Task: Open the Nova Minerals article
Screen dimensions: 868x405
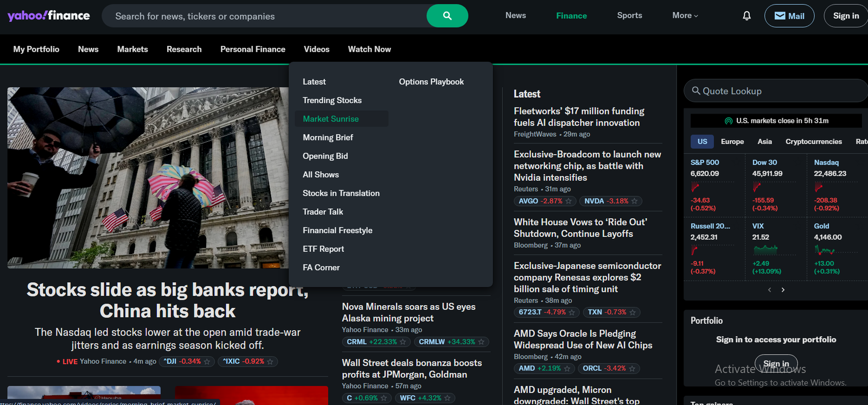Action: point(409,313)
